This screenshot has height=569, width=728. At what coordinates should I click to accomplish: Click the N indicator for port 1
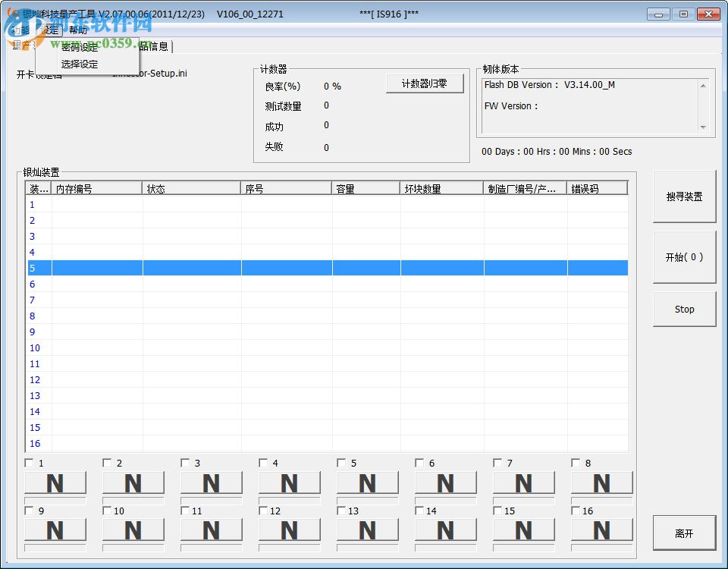pyautogui.click(x=55, y=483)
